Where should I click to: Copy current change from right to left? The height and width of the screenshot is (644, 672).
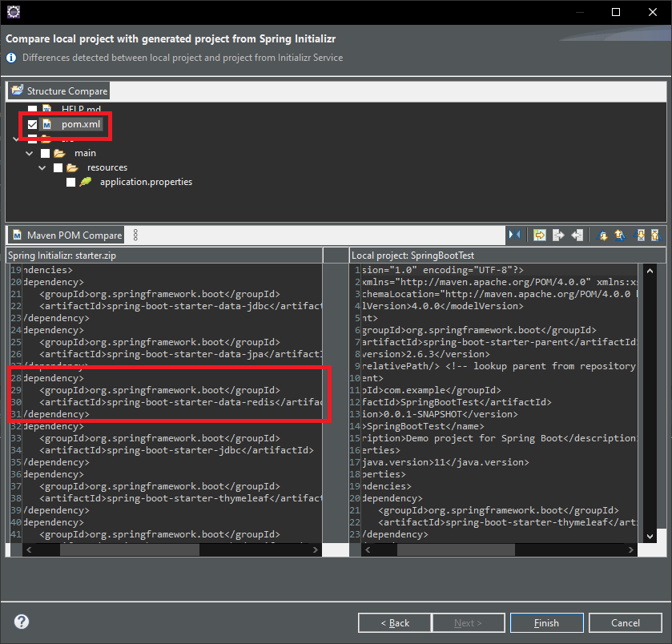click(x=577, y=235)
